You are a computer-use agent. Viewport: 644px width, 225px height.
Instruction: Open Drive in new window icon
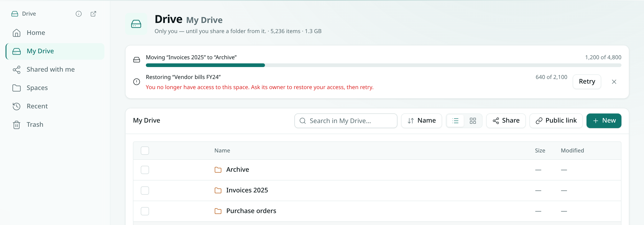(93, 14)
